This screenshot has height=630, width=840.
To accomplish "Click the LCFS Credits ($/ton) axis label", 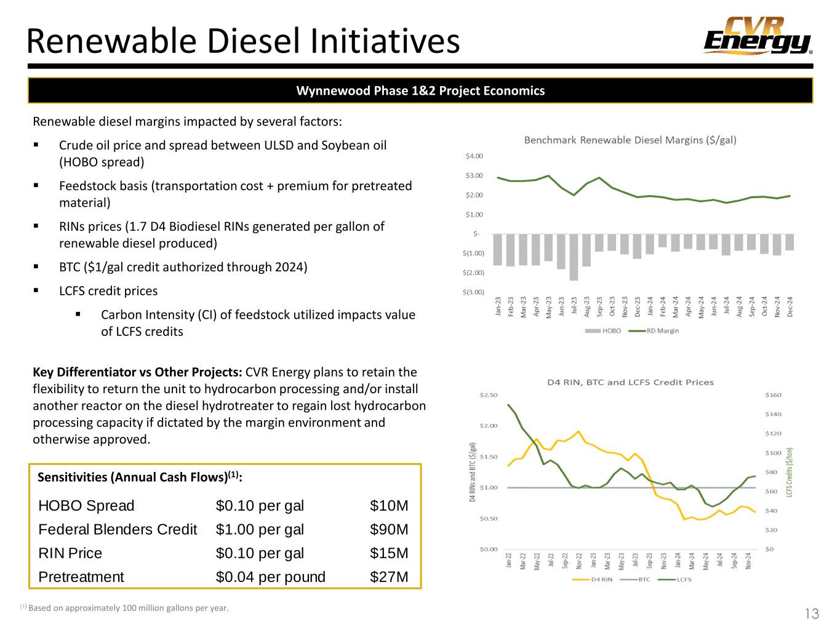I will tap(788, 472).
